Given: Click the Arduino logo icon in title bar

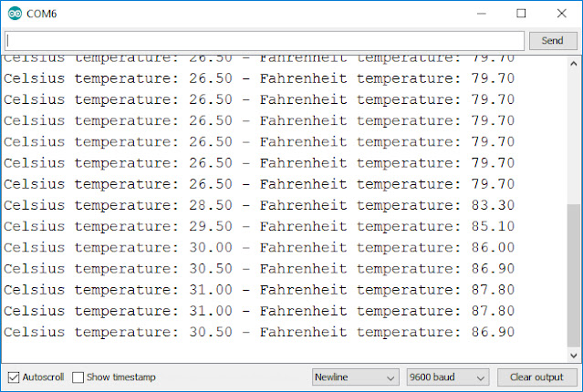Looking at the screenshot, I should (x=15, y=14).
